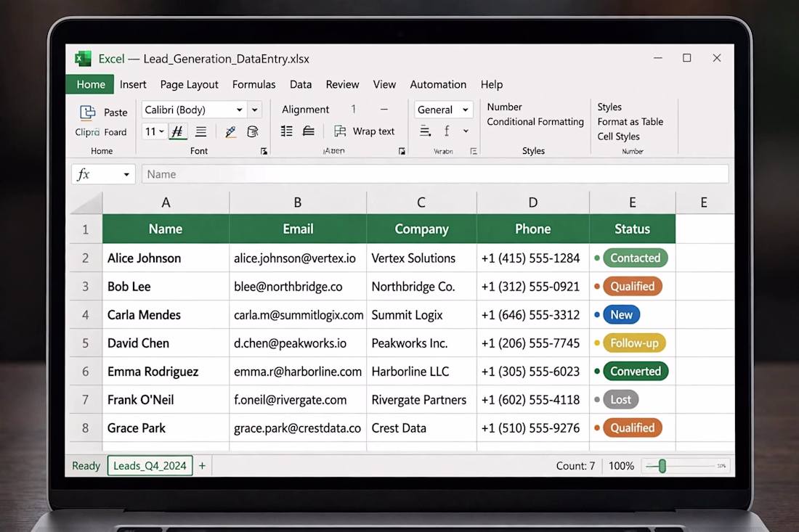Click the f function icon under General

click(x=447, y=131)
